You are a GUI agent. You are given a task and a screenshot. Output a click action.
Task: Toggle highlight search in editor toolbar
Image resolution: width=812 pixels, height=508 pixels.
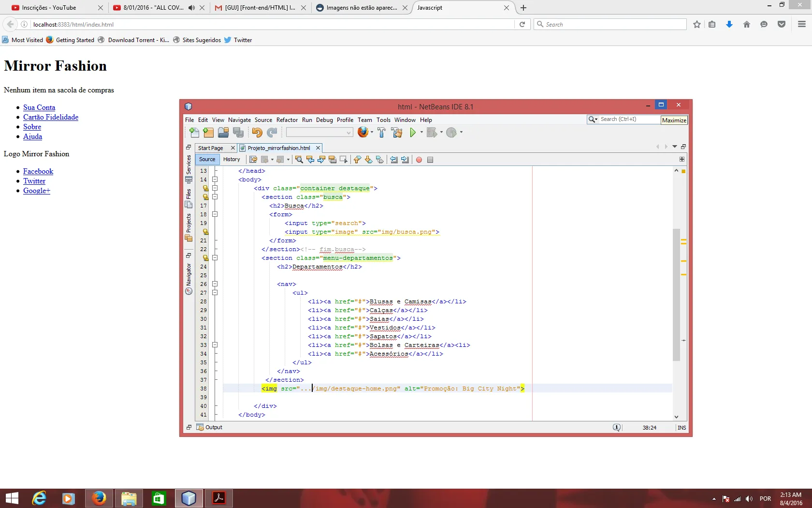[333, 160]
